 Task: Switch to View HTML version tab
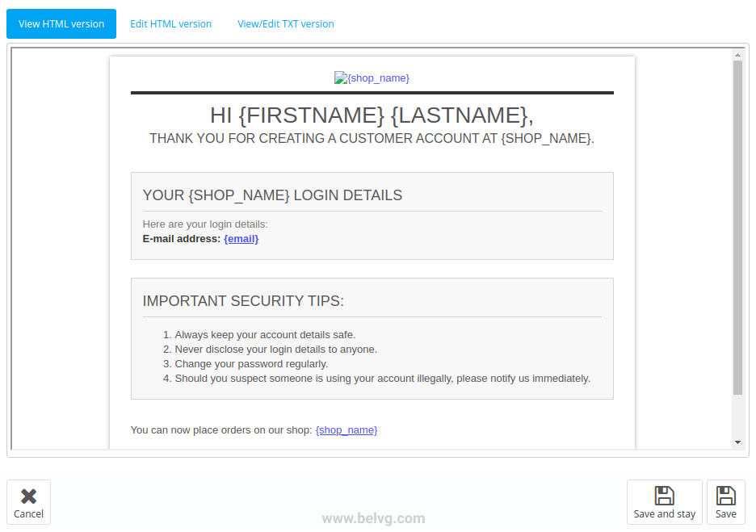pyautogui.click(x=61, y=23)
